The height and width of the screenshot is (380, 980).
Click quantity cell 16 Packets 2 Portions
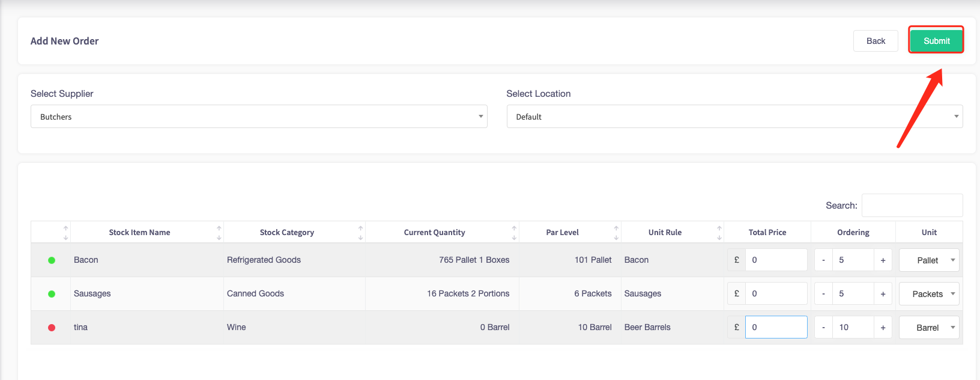pyautogui.click(x=442, y=294)
